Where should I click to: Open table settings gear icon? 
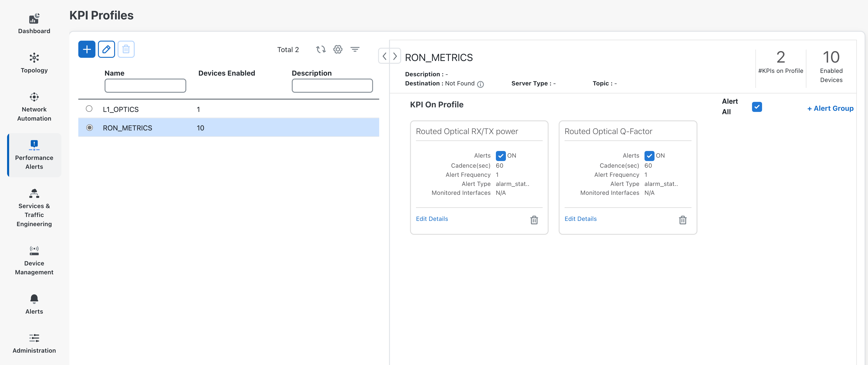coord(338,50)
